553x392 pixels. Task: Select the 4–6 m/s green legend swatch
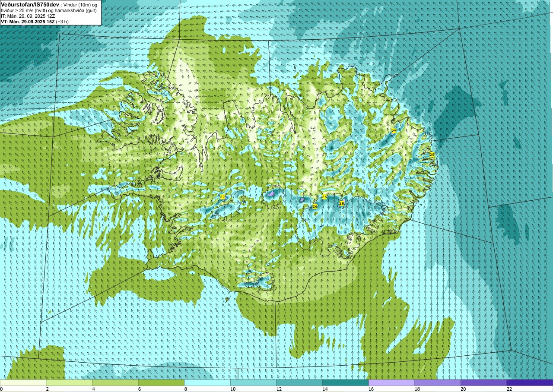115,383
